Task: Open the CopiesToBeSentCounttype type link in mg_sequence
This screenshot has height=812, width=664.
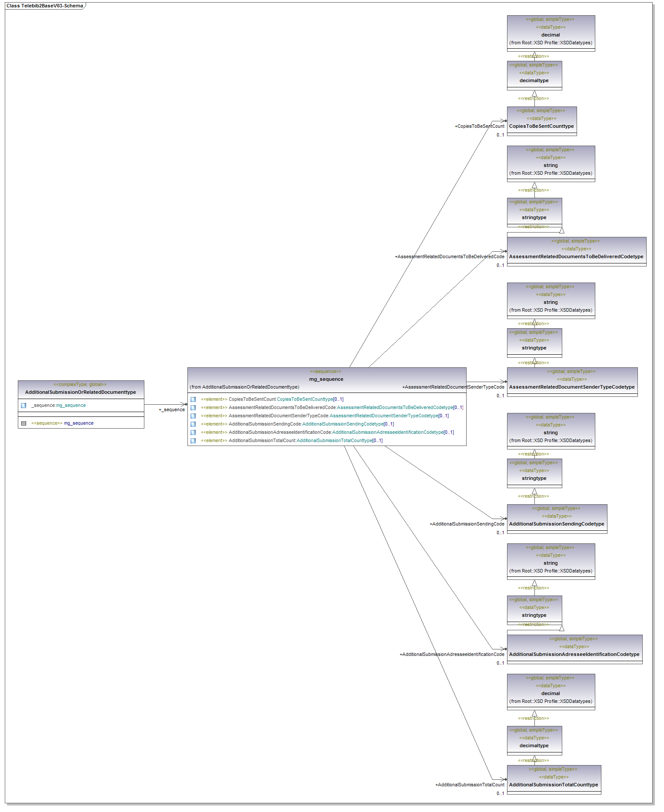Action: 305,399
